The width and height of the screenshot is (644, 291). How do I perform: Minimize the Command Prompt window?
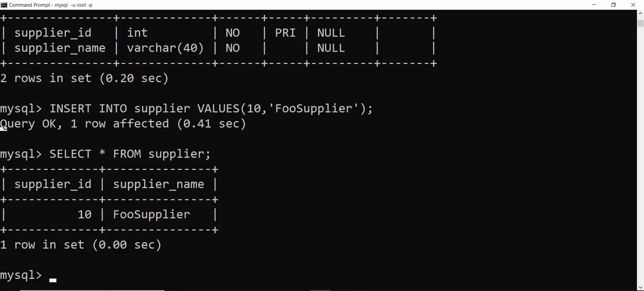(594, 5)
